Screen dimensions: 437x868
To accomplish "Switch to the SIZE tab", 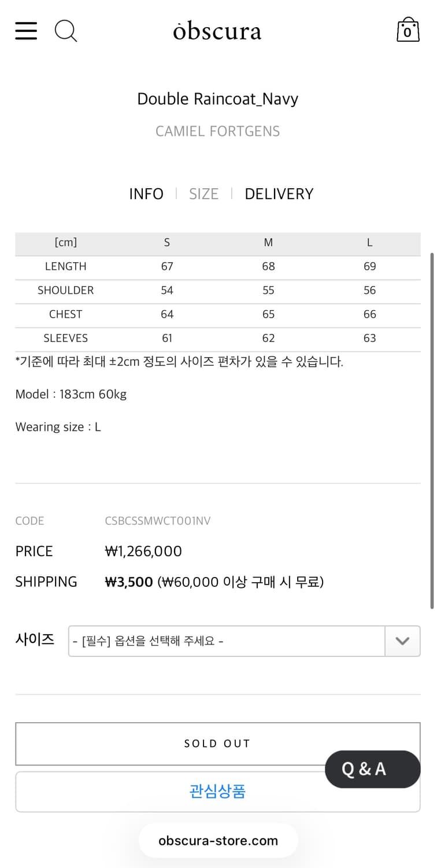I will [203, 194].
